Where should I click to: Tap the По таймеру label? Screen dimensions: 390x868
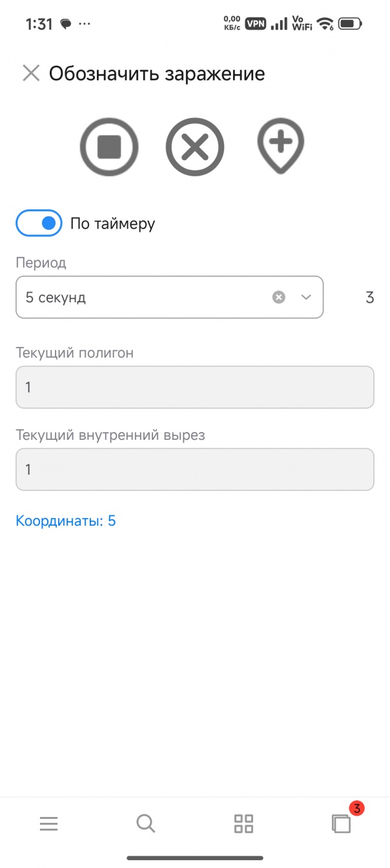113,224
